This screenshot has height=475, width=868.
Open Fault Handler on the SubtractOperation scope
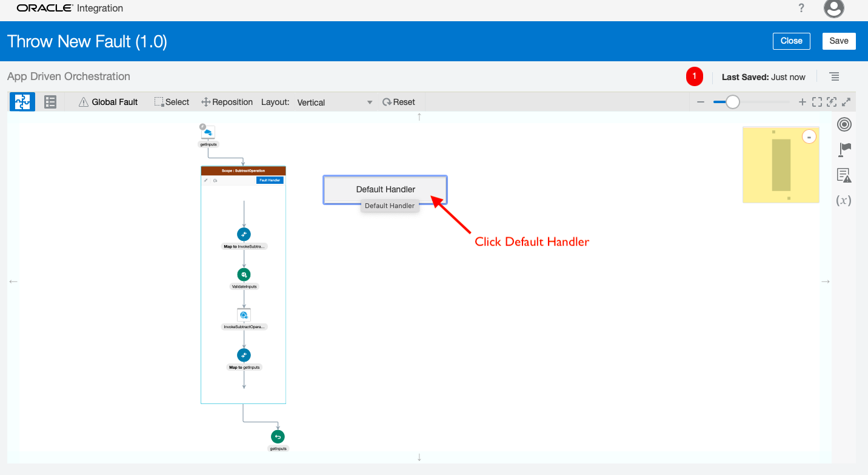pyautogui.click(x=270, y=180)
